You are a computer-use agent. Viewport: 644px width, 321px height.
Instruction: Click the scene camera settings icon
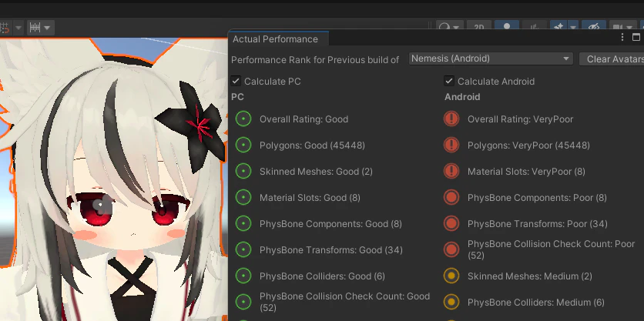click(x=617, y=26)
